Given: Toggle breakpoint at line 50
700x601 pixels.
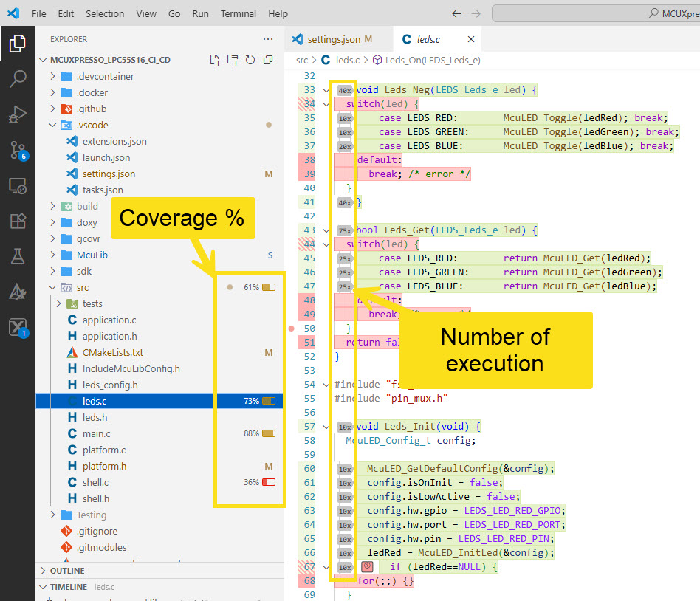Looking at the screenshot, I should (x=292, y=328).
